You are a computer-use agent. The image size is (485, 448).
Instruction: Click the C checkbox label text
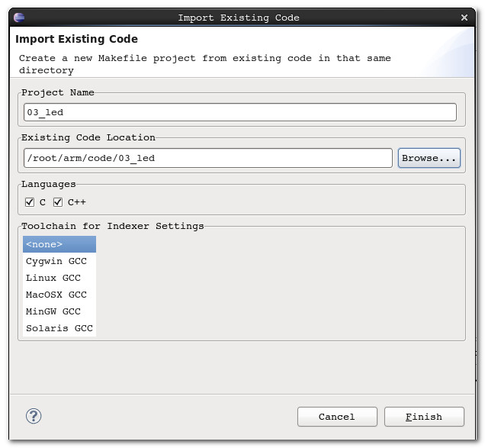43,202
